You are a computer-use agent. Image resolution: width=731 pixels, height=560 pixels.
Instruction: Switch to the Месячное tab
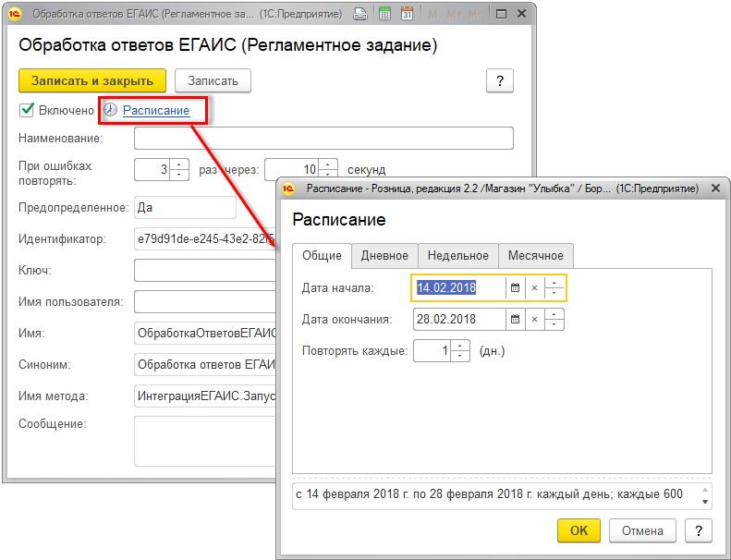[x=536, y=256]
